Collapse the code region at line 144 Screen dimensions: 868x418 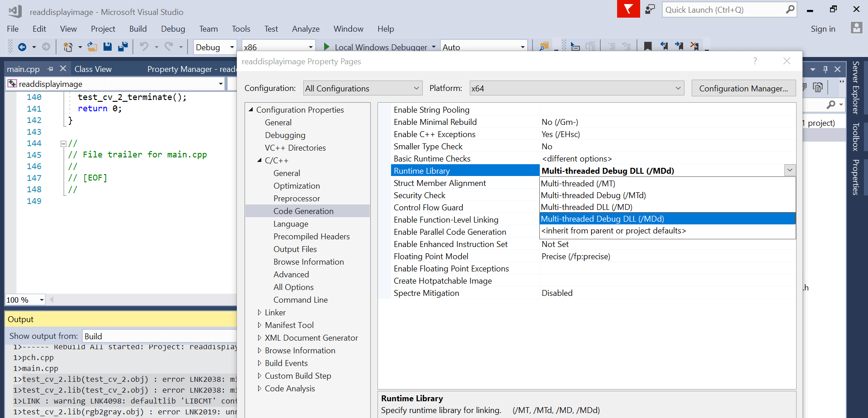click(63, 144)
